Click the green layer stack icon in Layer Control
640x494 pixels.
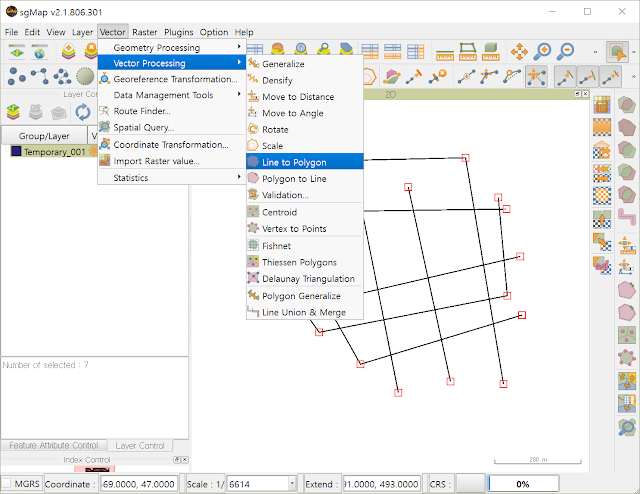tap(13, 112)
